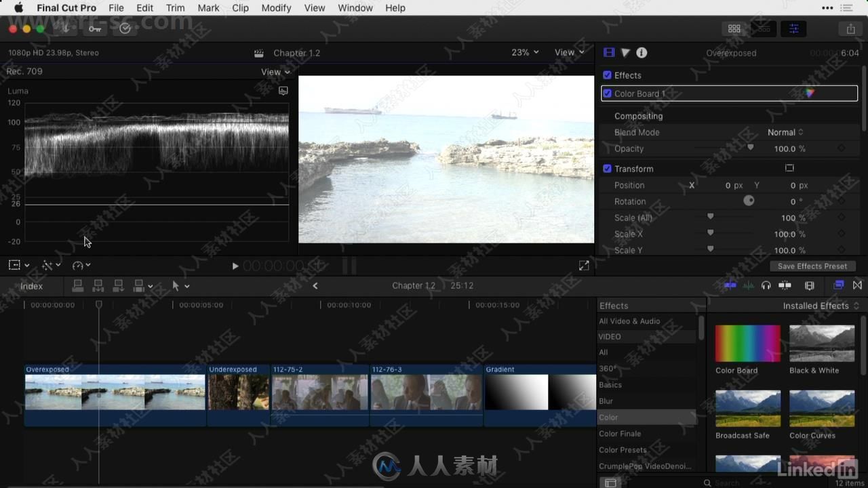Click the full-screen viewer arrows icon
The width and height of the screenshot is (868, 488).
point(584,266)
